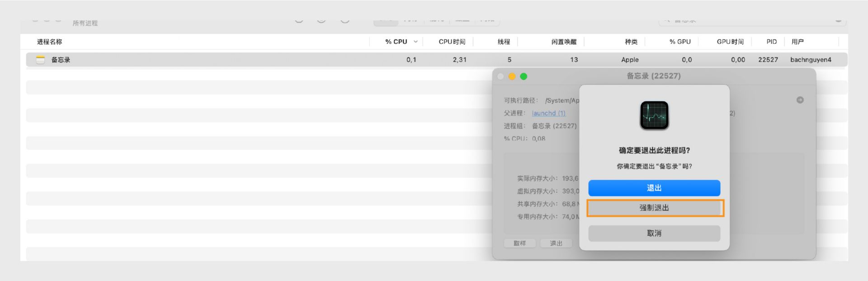Viewport: 868px width, 281px height.
Task: Click the arrow icon in the info window
Action: click(x=800, y=100)
